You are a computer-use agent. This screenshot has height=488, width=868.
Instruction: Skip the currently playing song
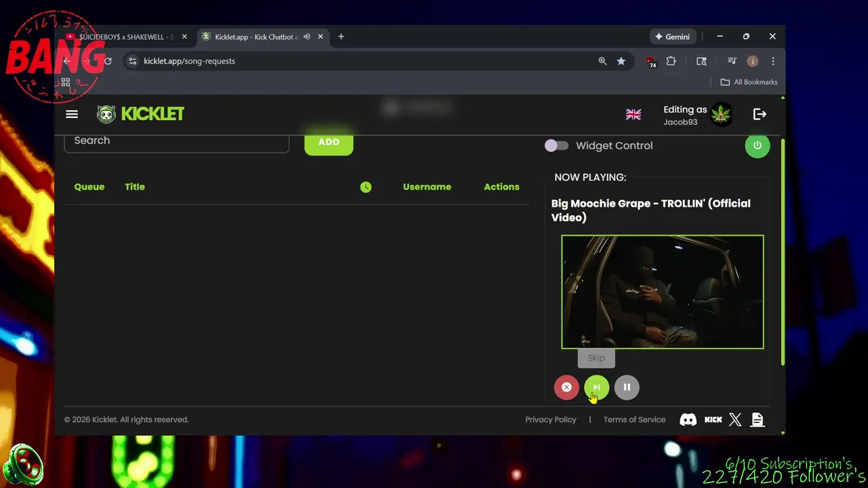(x=597, y=387)
